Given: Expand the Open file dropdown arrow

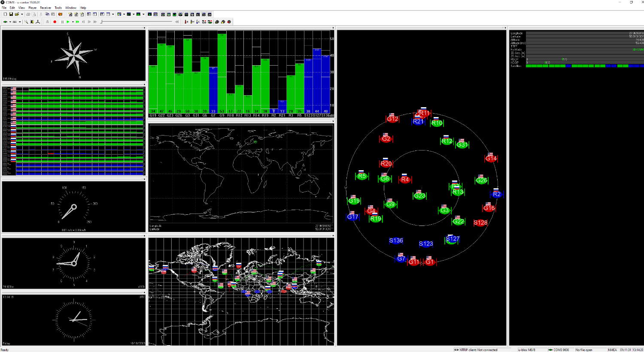Looking at the screenshot, I should tap(22, 14).
